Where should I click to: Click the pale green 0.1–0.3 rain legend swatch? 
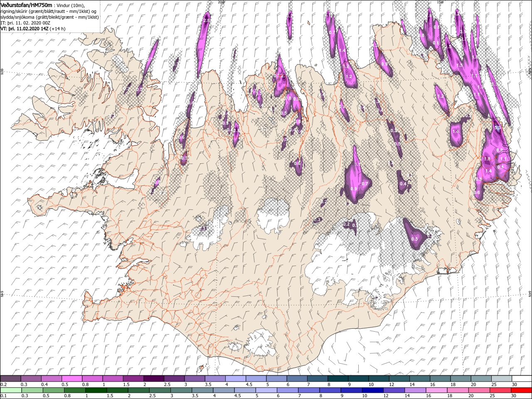(x=10, y=390)
